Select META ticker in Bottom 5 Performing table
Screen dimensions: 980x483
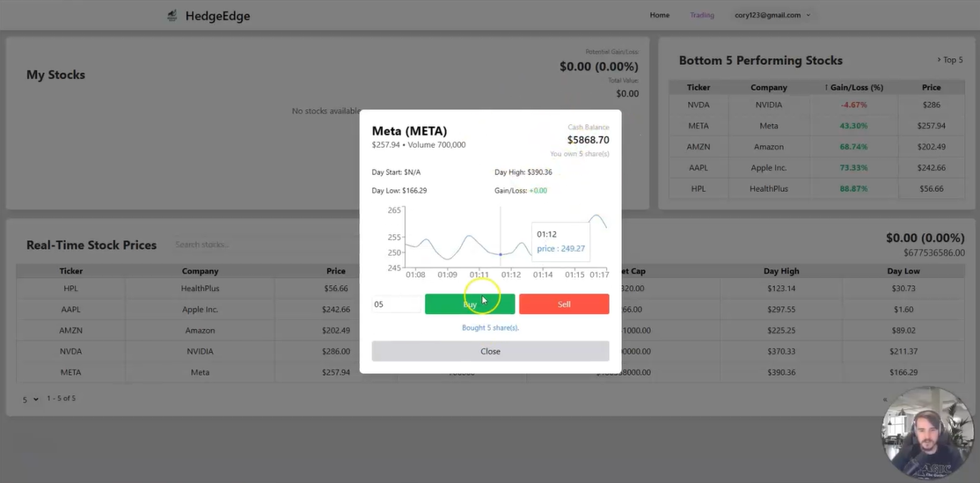pos(698,126)
